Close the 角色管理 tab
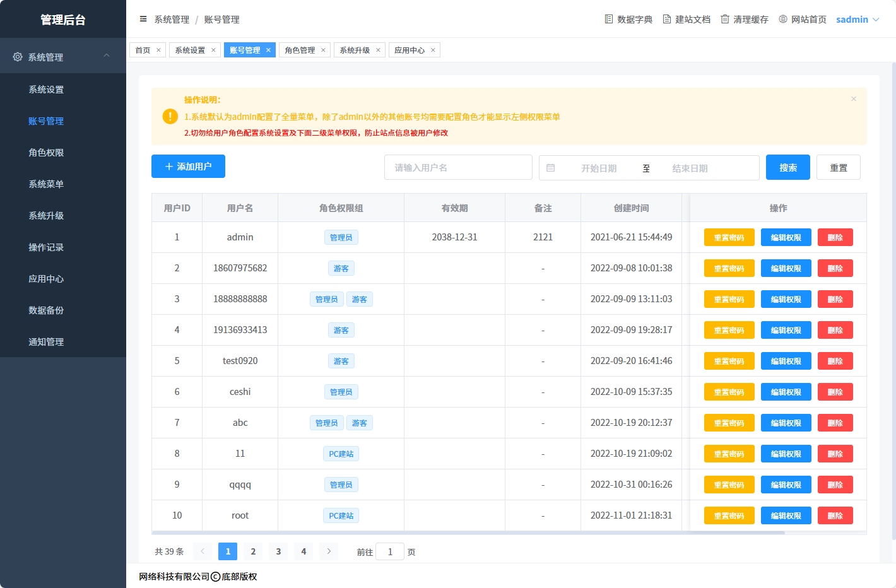Viewport: 896px width, 588px height. (323, 50)
